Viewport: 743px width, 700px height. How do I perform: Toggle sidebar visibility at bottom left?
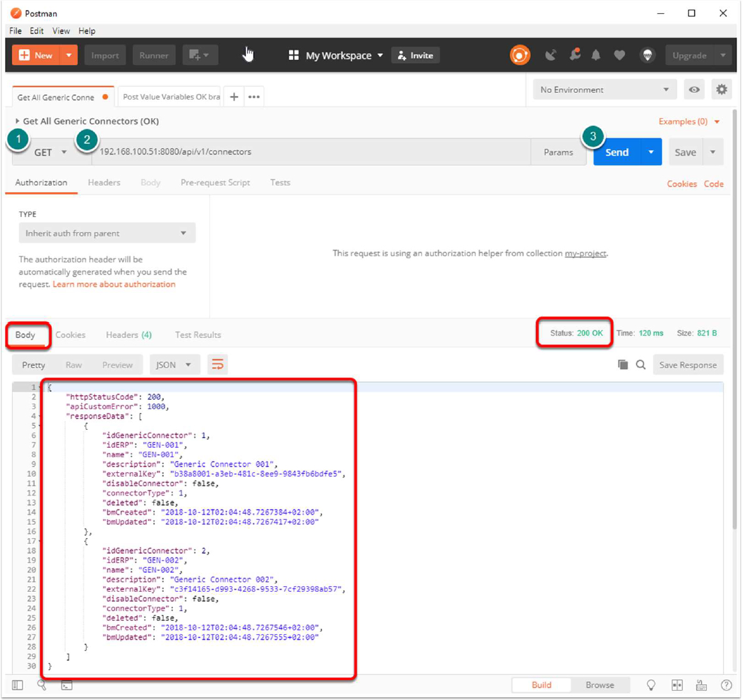coord(18,685)
